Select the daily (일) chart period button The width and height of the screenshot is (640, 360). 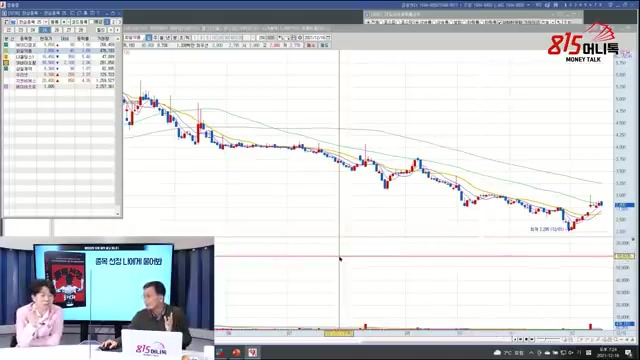(x=148, y=38)
